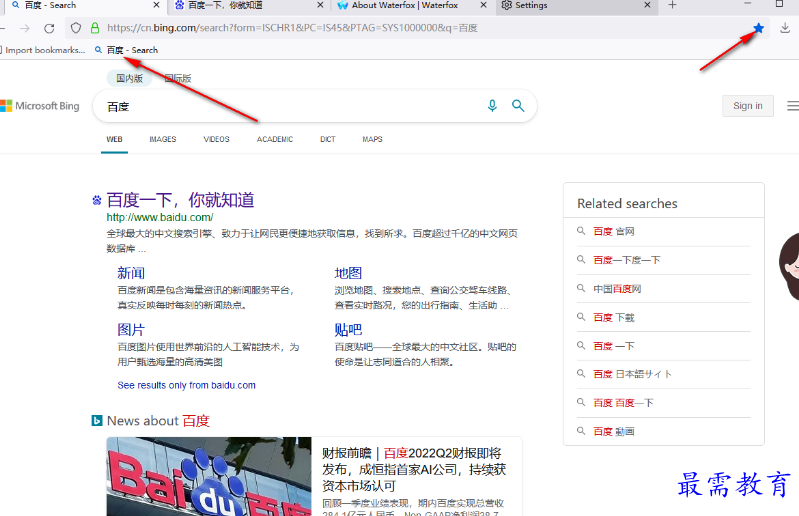The height and width of the screenshot is (516, 799).
Task: Click the shield tracking protection icon
Action: 76,28
